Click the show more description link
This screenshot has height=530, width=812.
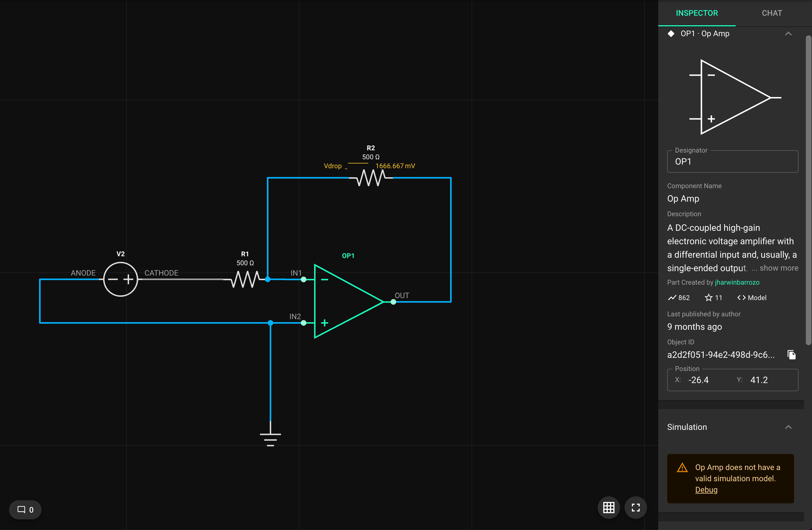click(779, 268)
